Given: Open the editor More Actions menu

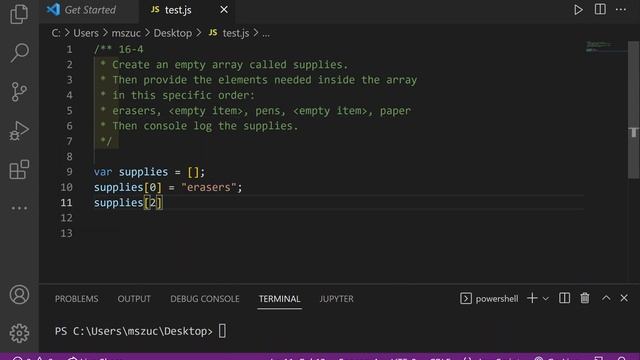Looking at the screenshot, I should (621, 9).
